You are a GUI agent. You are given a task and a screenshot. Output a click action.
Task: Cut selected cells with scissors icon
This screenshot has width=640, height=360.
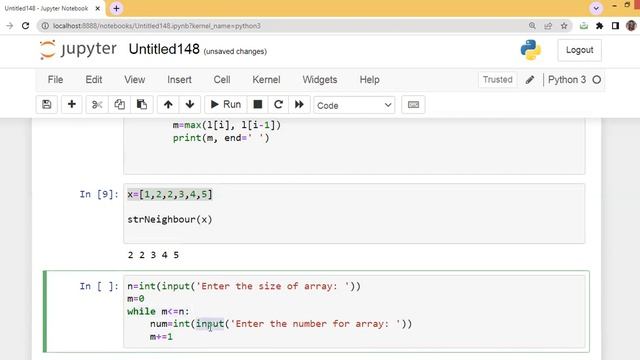(97, 104)
